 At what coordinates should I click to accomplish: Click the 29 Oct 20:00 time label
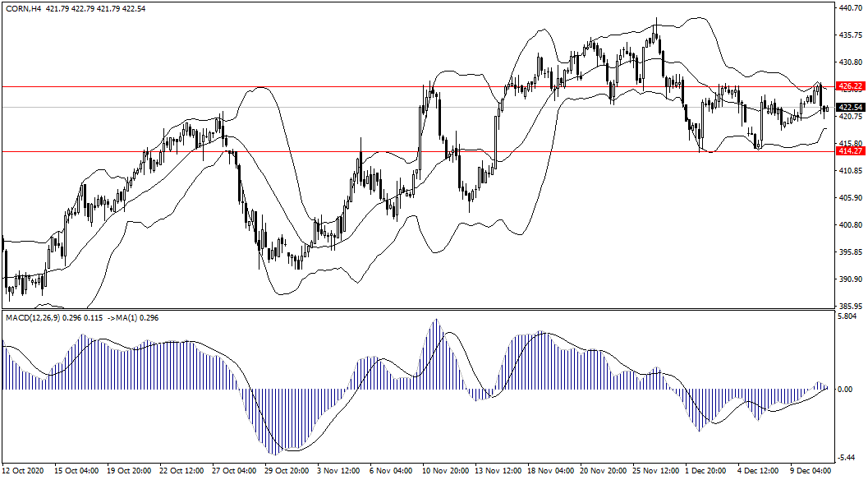287,471
